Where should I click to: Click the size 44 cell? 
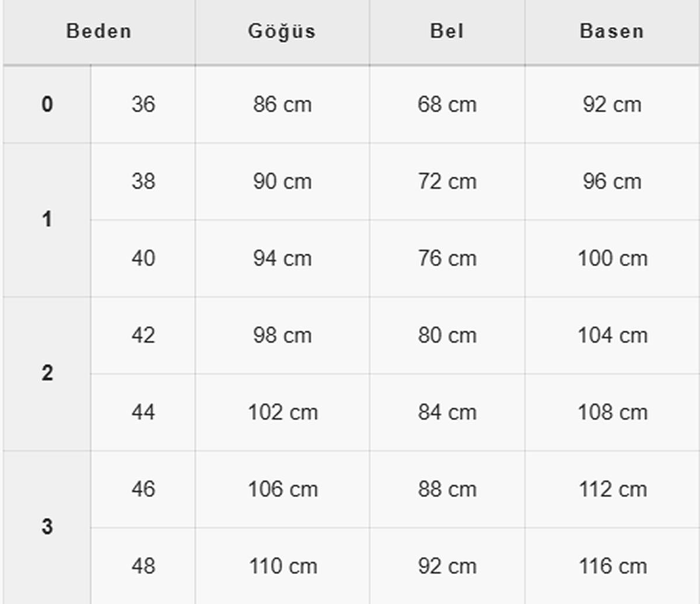click(143, 412)
